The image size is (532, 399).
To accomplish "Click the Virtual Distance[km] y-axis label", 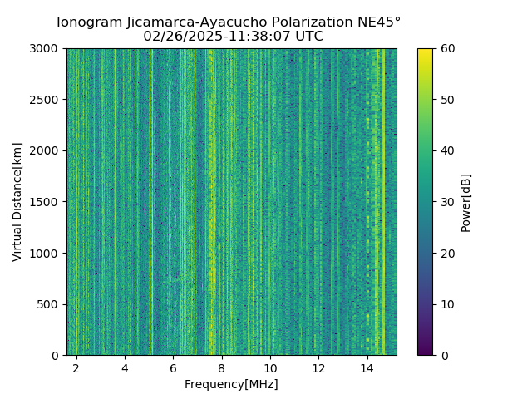I will [x=17, y=201].
